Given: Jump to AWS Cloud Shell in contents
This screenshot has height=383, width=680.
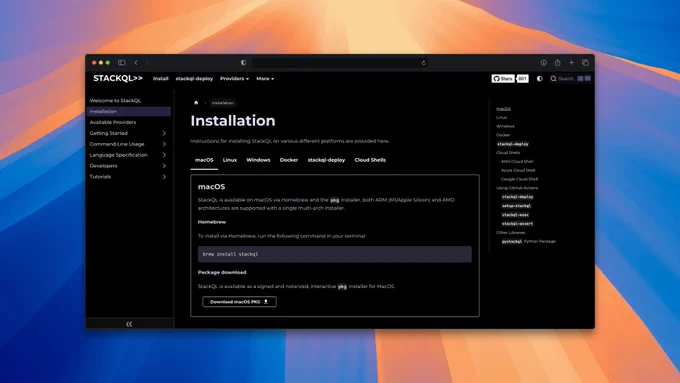Looking at the screenshot, I should (517, 161).
